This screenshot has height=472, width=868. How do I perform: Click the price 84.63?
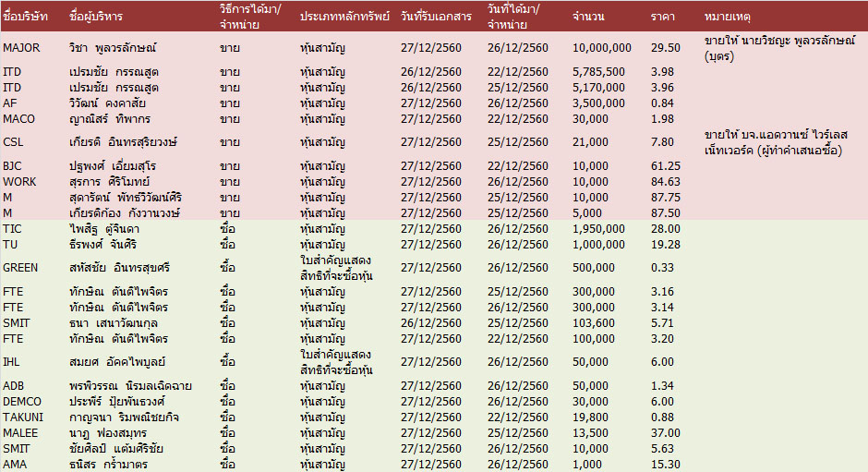point(666,182)
